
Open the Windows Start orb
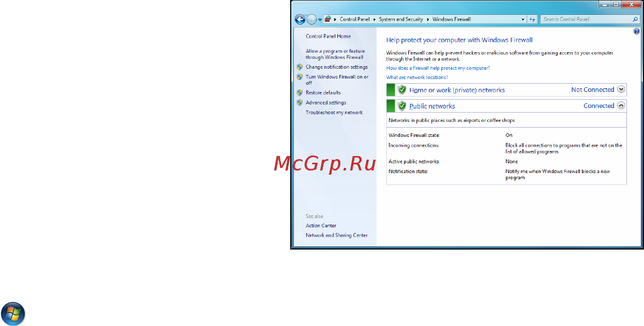pos(13,314)
